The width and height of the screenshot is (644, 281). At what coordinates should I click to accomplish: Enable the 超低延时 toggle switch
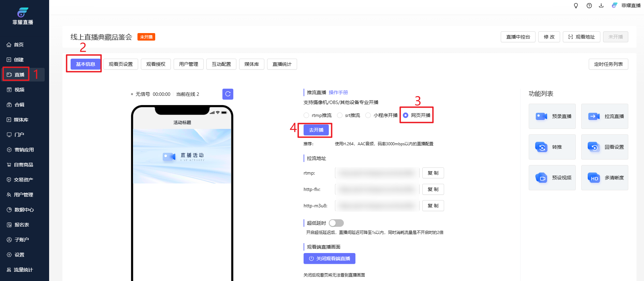(336, 223)
